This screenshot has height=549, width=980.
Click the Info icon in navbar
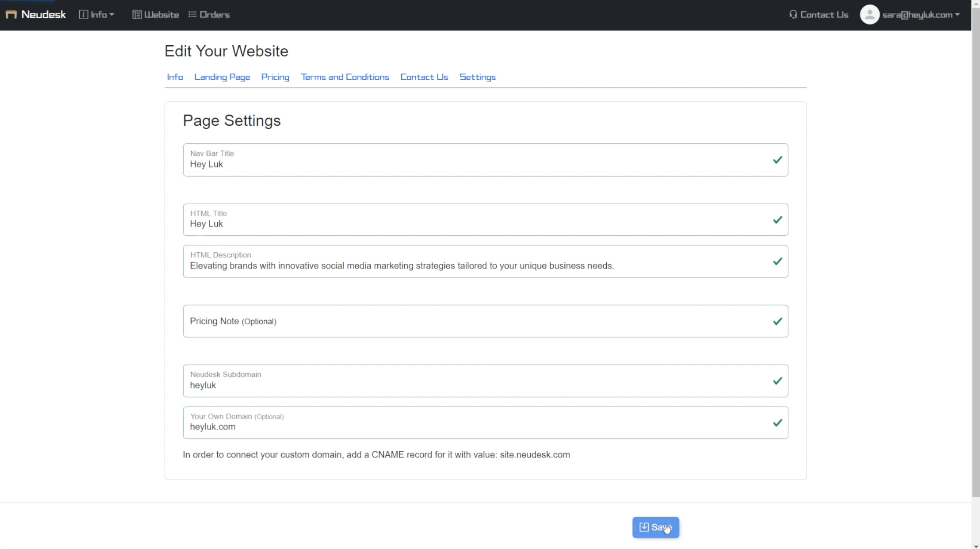pos(83,15)
